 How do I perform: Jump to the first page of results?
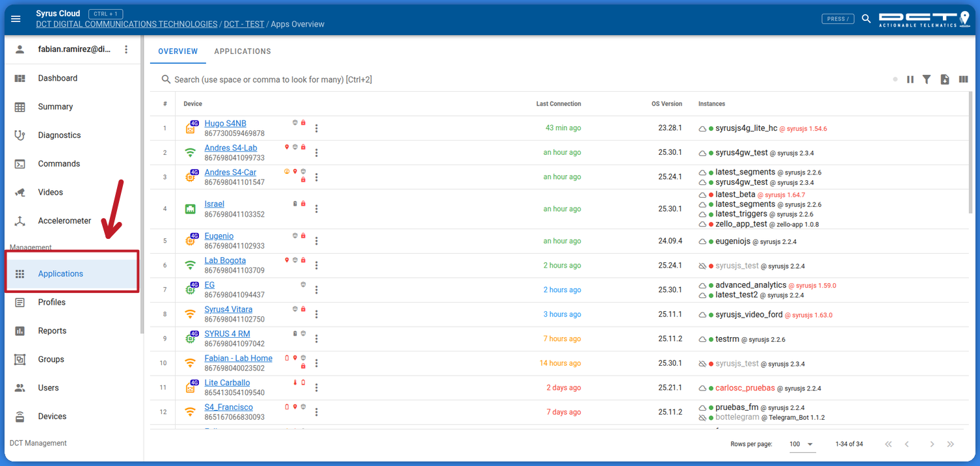tap(888, 444)
